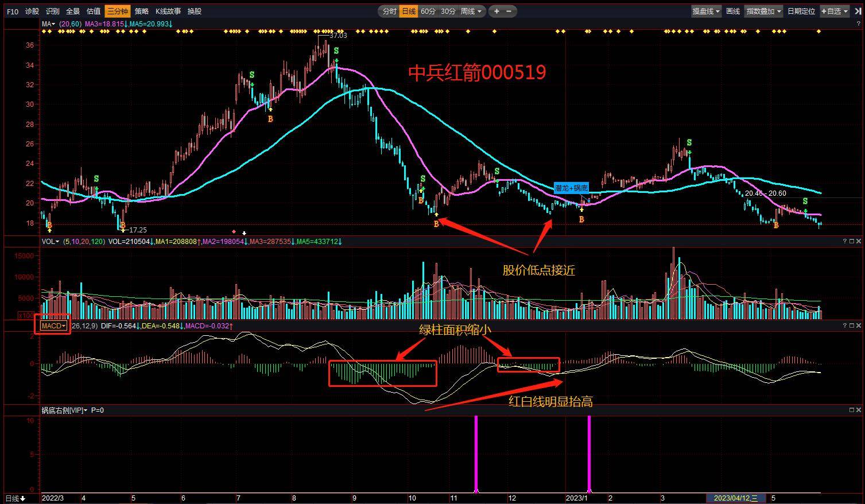
Task: Click the zoom out minus button
Action: (x=510, y=11)
